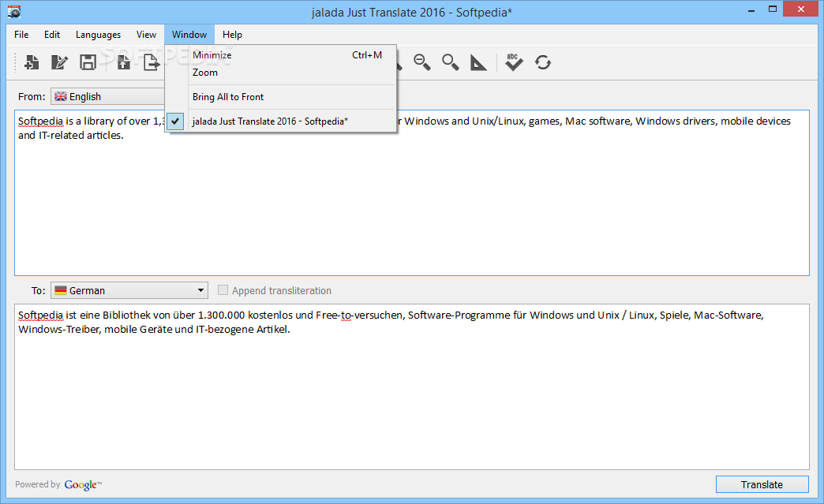Click the triangle ruler icon
Viewport: 824px width, 504px height.
point(478,62)
